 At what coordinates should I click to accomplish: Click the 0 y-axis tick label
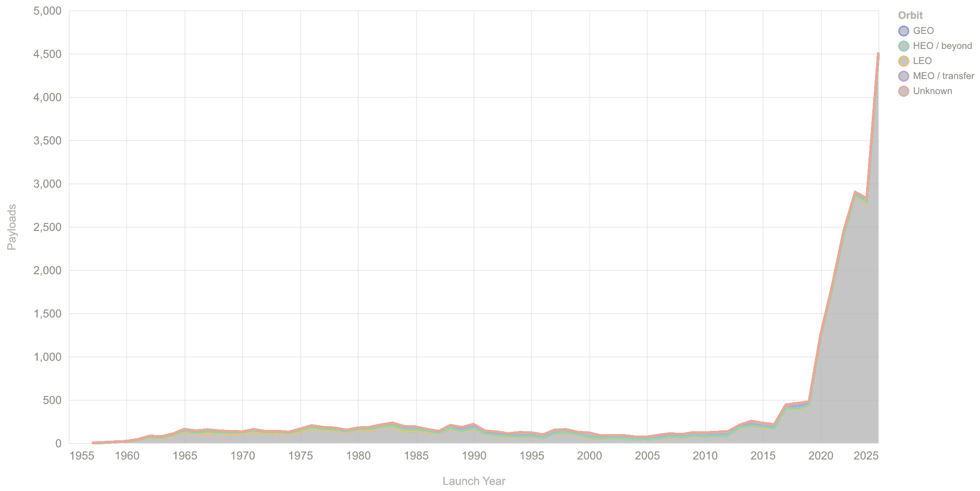tap(58, 443)
